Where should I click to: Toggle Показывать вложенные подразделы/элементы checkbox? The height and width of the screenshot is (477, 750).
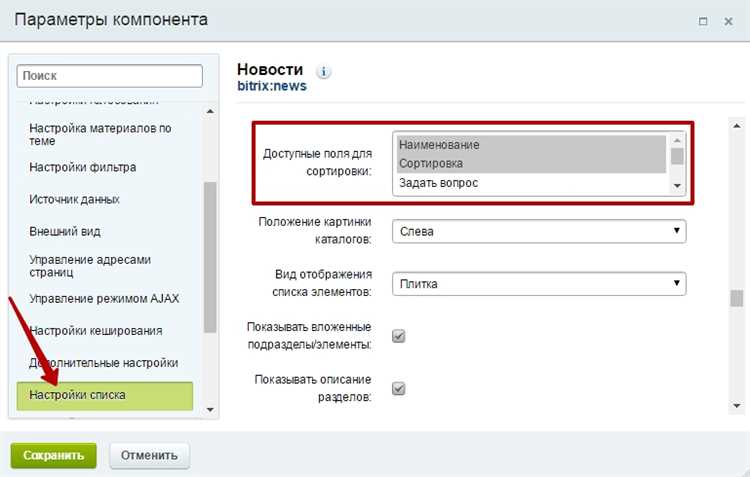pyautogui.click(x=398, y=336)
